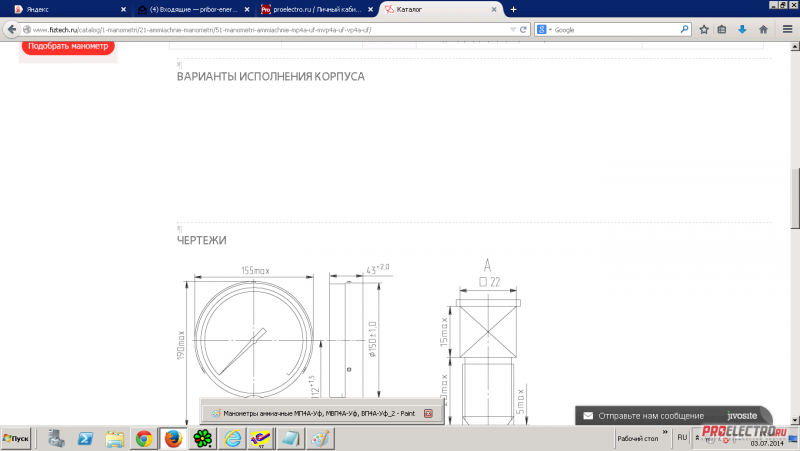This screenshot has height=451, width=800.
Task: Reload the page with the refresh icon
Action: pyautogui.click(x=526, y=30)
